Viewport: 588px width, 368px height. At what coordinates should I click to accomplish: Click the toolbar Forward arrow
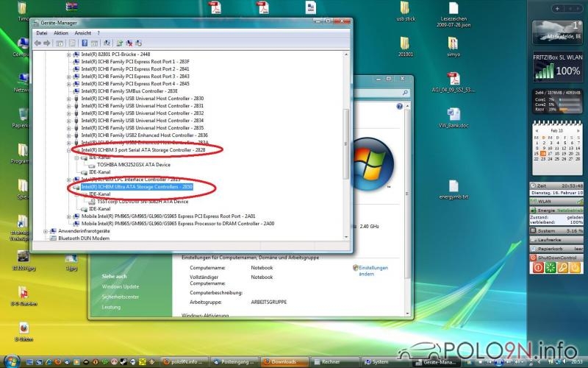[46, 43]
